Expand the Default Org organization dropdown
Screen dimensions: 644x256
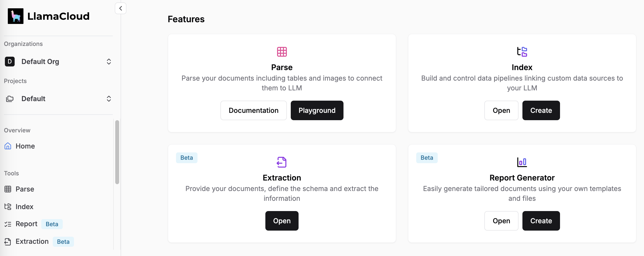point(109,62)
